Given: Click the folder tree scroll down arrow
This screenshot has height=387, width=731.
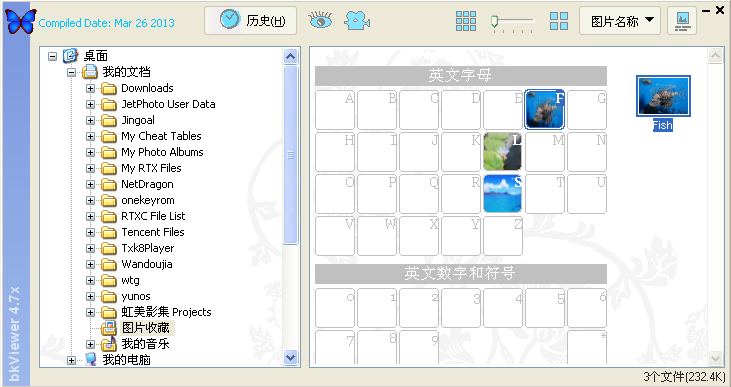Looking at the screenshot, I should (x=290, y=358).
